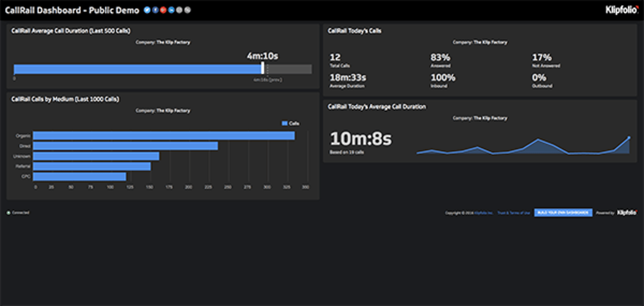This screenshot has width=644, height=306.
Task: Share dashboard via the Twitter icon
Action: (x=147, y=10)
